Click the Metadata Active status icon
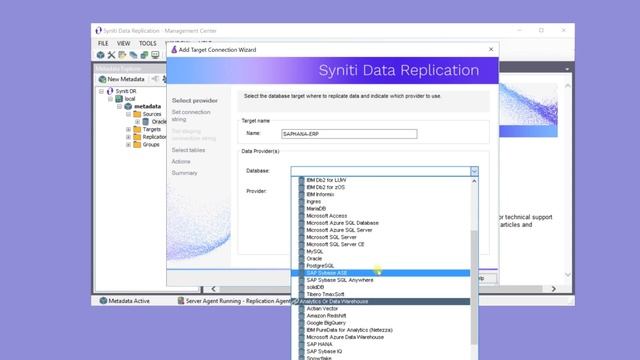 (x=103, y=301)
